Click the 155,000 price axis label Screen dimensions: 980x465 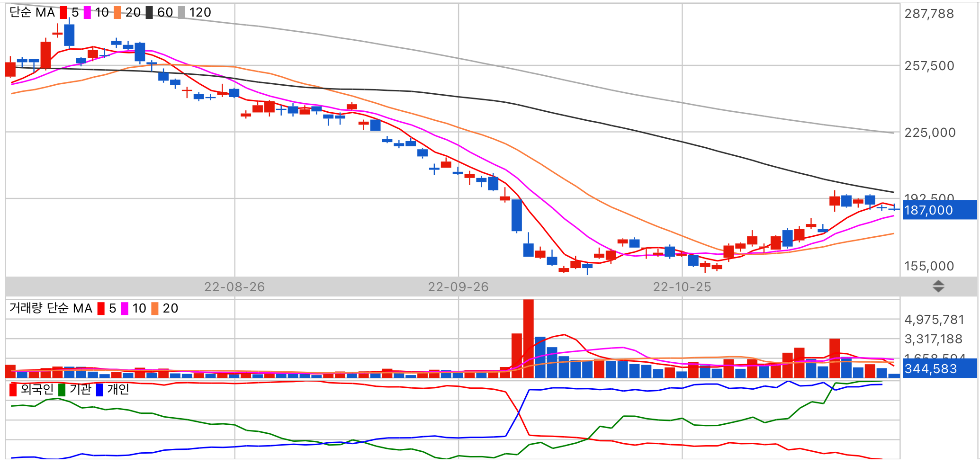[x=929, y=266]
